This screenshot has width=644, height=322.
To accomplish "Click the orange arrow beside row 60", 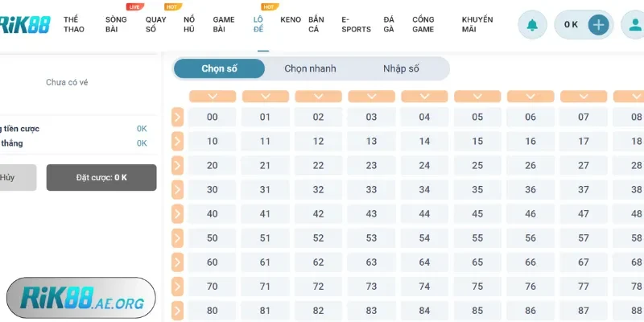I will pos(177,262).
